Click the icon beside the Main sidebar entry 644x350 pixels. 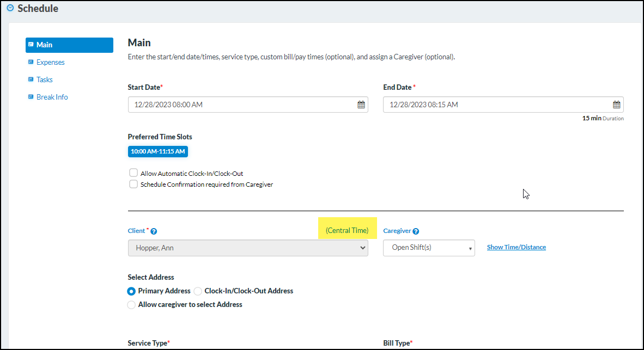click(x=33, y=45)
